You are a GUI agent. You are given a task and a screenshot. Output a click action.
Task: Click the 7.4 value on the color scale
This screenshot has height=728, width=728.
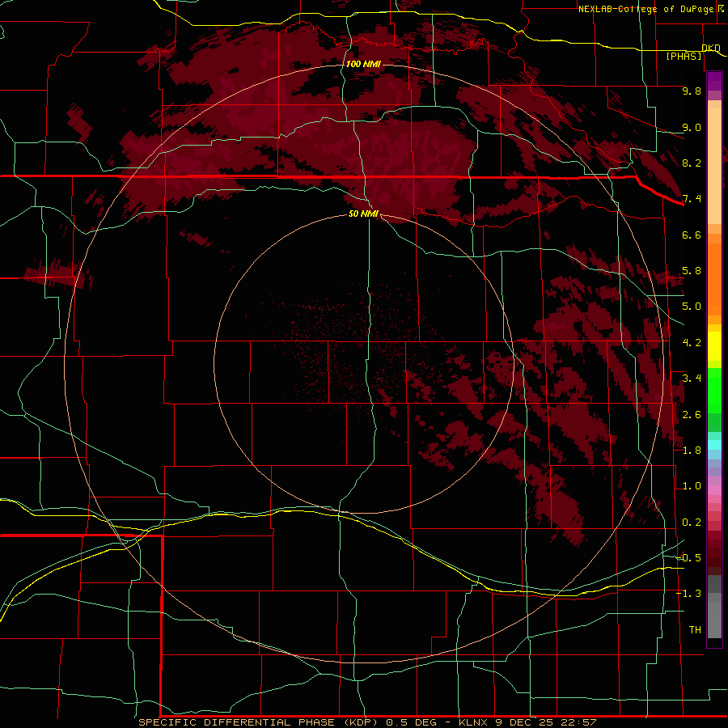(x=692, y=199)
